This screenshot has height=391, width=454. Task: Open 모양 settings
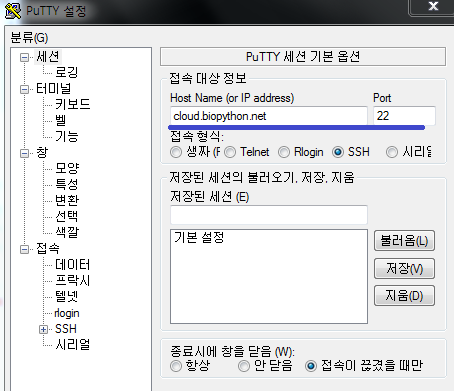click(67, 168)
